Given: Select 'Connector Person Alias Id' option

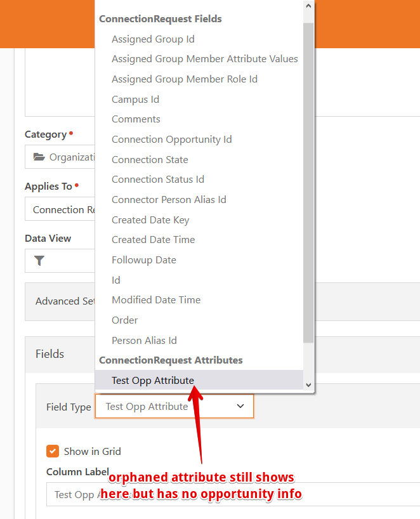Looking at the screenshot, I should 199,200.
